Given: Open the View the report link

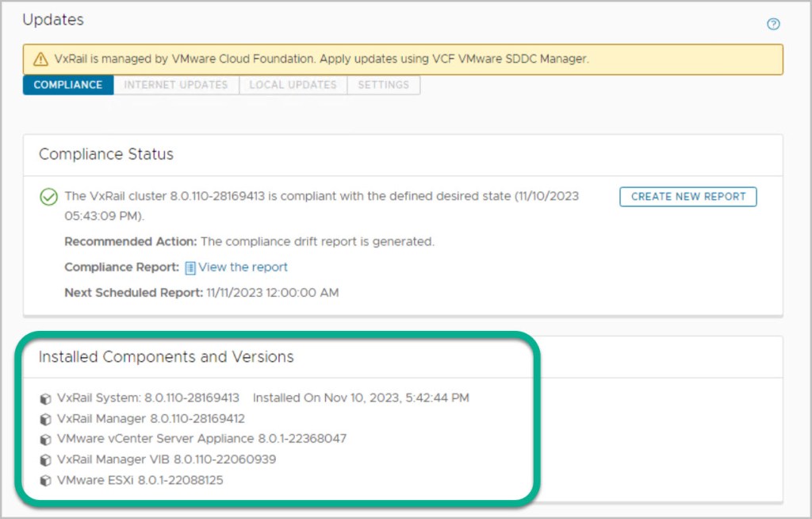Looking at the screenshot, I should (x=243, y=267).
